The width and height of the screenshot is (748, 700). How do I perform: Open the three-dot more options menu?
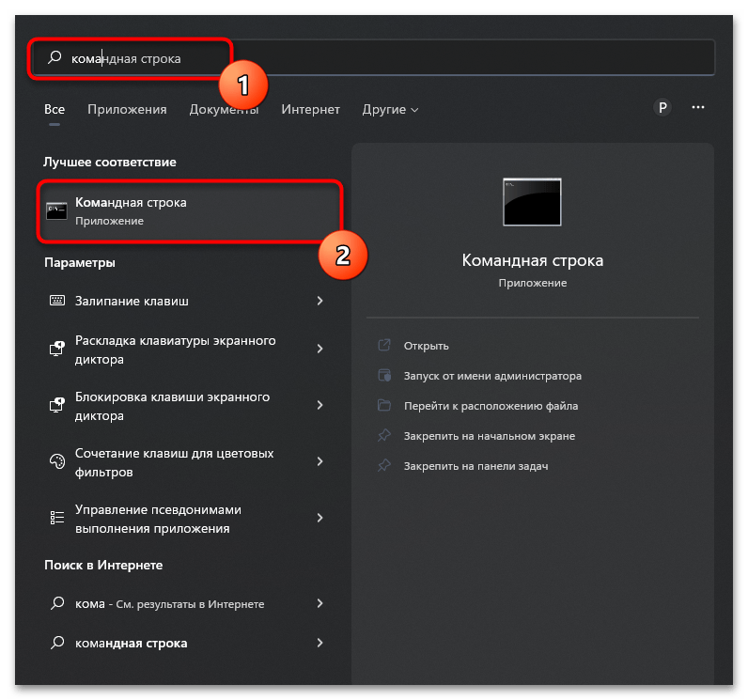[698, 107]
